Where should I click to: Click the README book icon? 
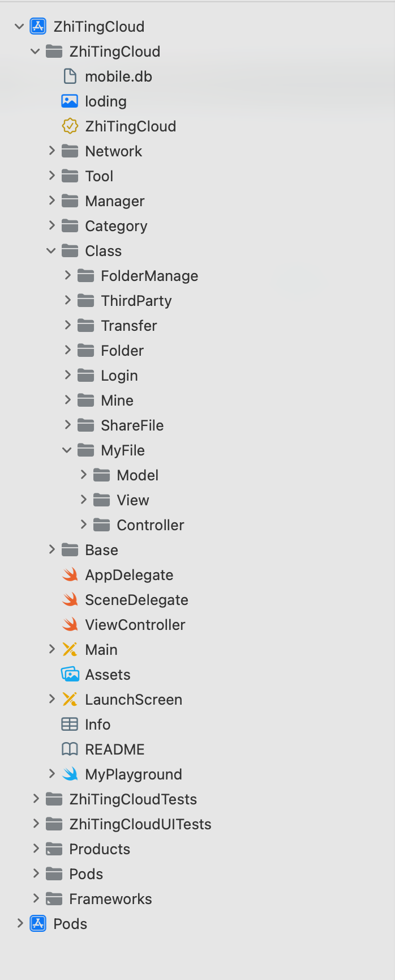click(x=70, y=749)
